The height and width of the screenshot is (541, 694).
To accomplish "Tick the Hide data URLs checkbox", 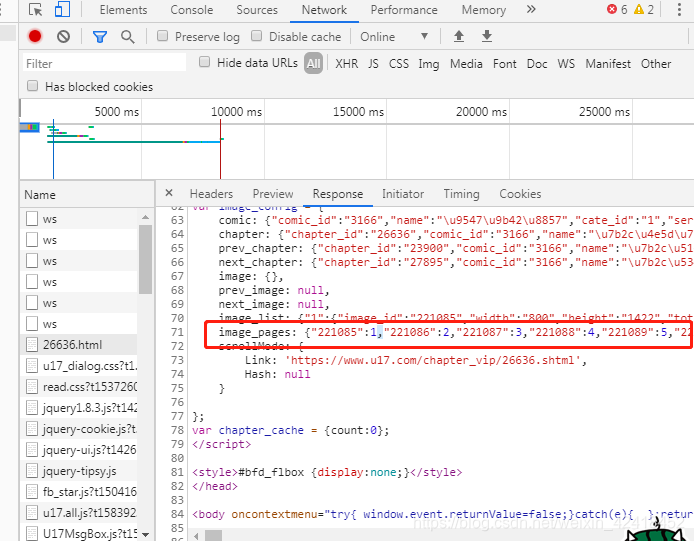I will pos(204,62).
